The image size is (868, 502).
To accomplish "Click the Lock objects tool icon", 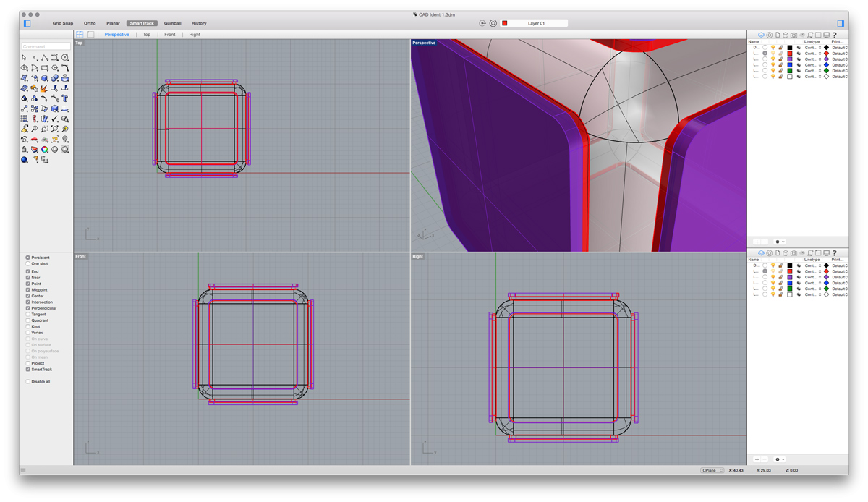I will click(25, 149).
